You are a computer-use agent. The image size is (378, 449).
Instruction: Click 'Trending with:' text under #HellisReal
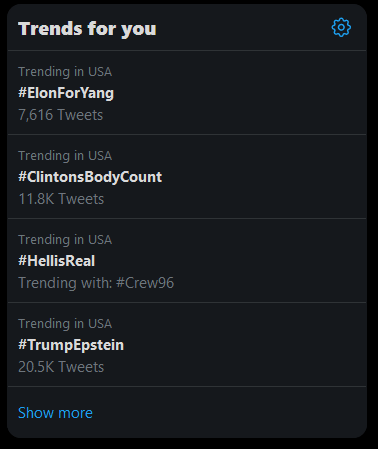[x=65, y=283]
